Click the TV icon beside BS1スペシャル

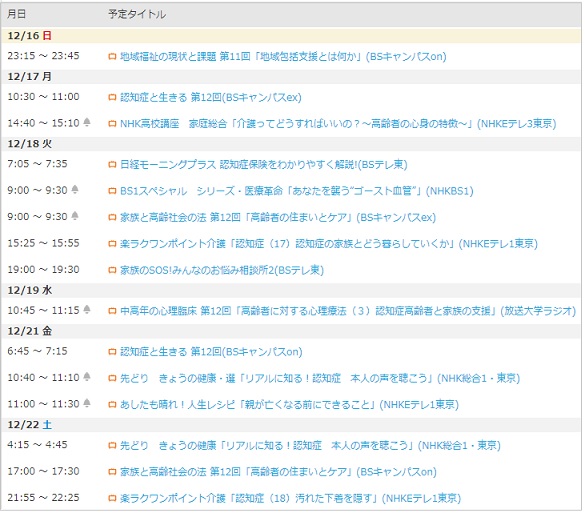click(112, 191)
